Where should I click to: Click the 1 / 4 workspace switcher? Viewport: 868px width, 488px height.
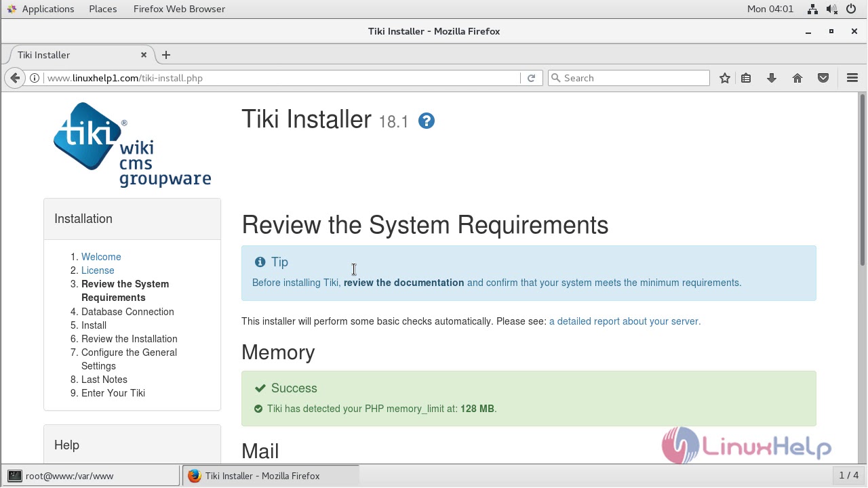click(x=849, y=476)
